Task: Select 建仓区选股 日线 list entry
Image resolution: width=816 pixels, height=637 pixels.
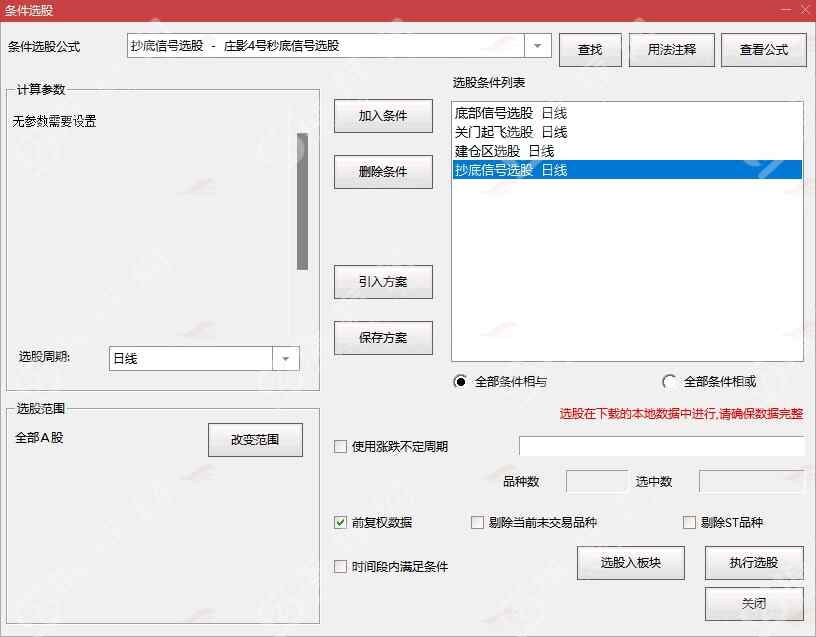Action: pos(505,151)
